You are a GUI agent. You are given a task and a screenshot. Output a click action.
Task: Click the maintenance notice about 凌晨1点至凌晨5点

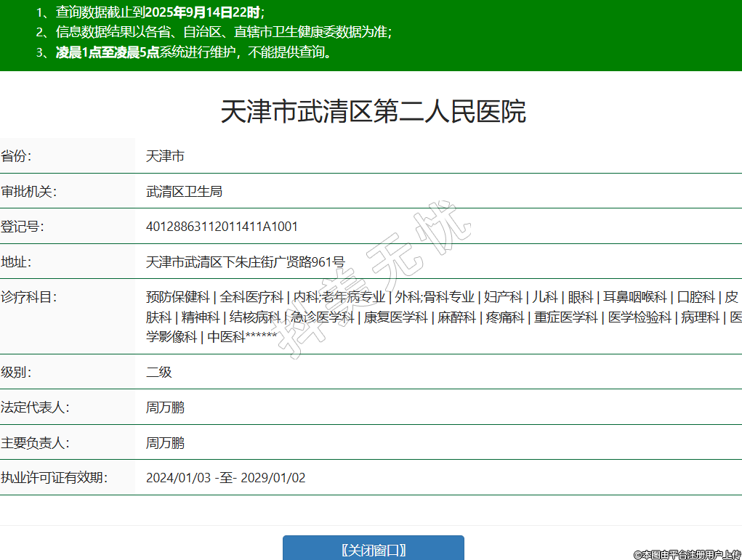click(193, 52)
